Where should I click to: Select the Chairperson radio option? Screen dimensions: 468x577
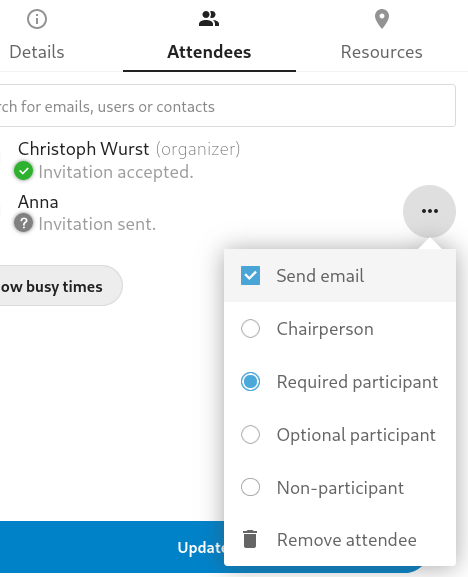pyautogui.click(x=251, y=328)
